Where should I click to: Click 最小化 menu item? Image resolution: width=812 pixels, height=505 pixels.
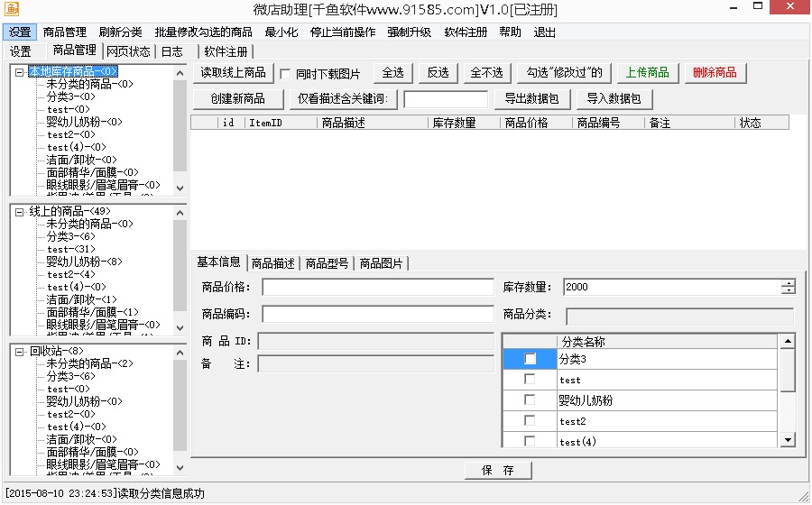click(281, 32)
